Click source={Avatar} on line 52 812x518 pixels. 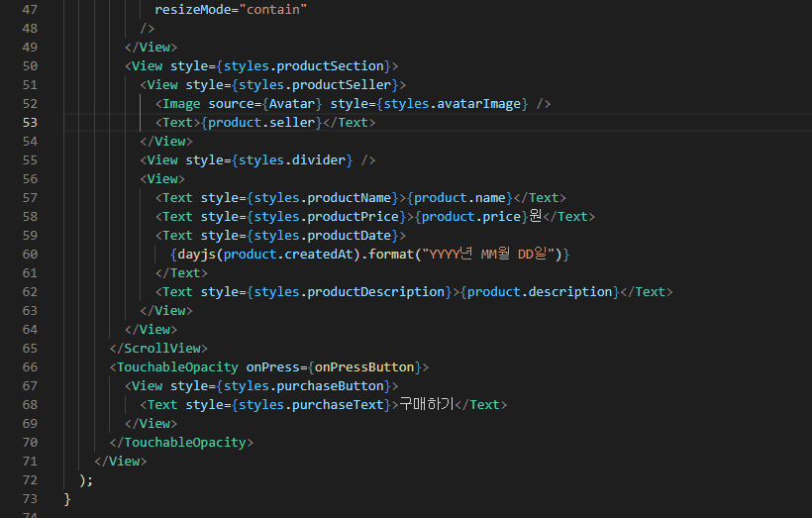(265, 104)
